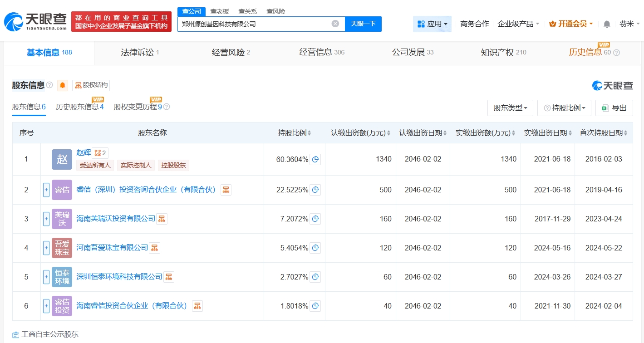Click structure icon after 河南吾爱珠宝有限公司
644x343 pixels.
[x=155, y=248]
